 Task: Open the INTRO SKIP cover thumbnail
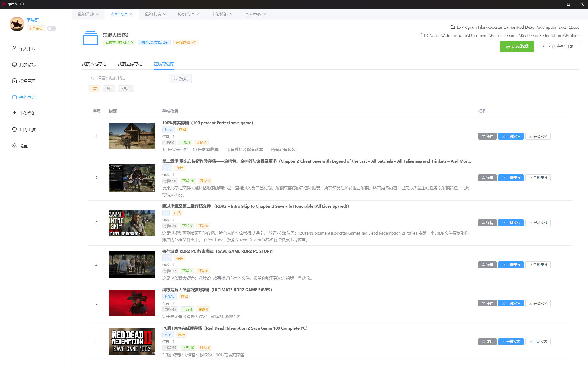pyautogui.click(x=132, y=223)
